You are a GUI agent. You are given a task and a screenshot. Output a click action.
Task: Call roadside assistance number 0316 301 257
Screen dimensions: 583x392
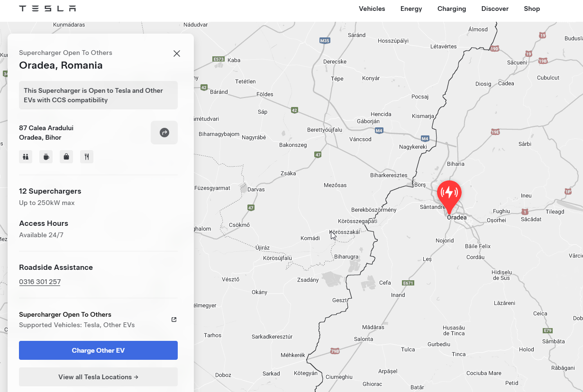click(x=40, y=282)
